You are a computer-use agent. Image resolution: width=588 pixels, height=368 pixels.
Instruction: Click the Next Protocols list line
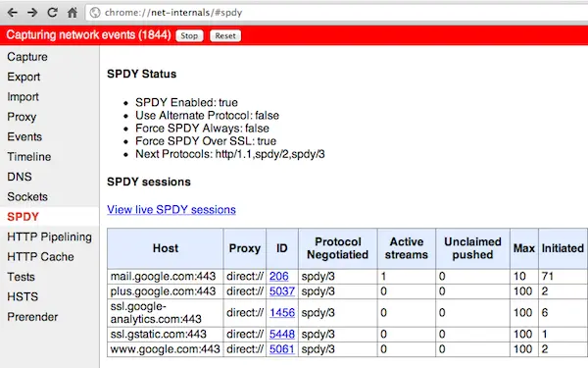point(230,154)
